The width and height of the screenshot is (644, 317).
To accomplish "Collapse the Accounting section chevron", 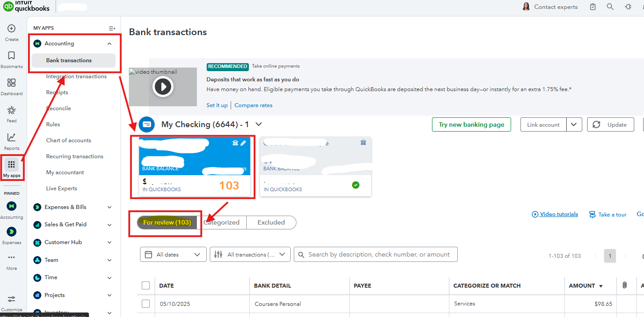I will [109, 44].
